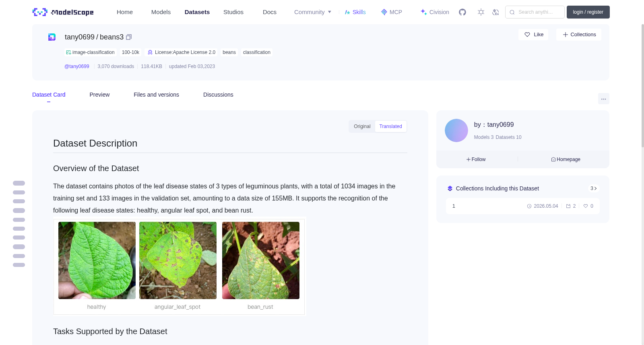Select the Dataset Card tab
This screenshot has height=345, width=644.
tap(49, 95)
